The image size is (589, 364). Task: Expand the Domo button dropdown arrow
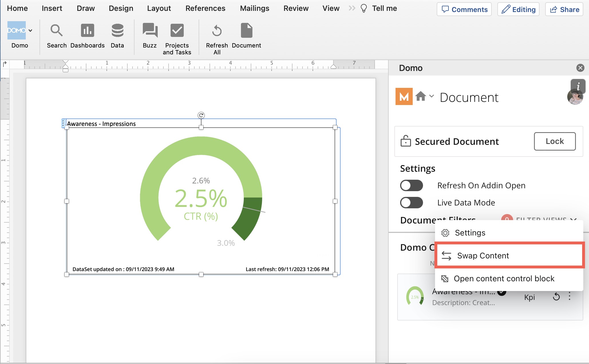point(30,30)
